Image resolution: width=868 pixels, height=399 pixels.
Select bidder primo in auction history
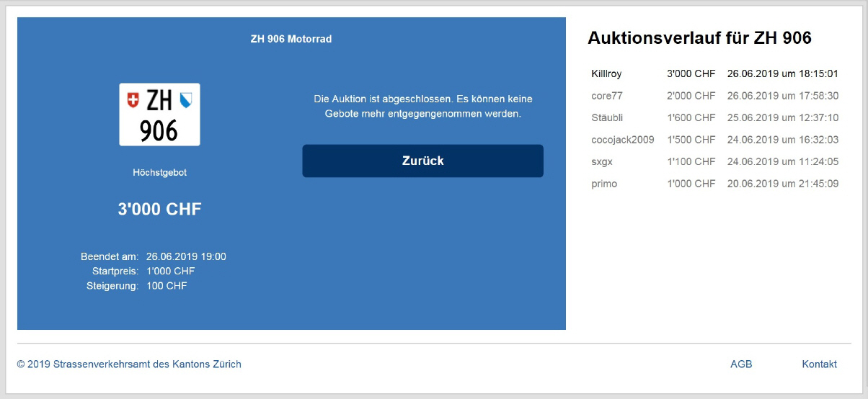[x=604, y=184]
